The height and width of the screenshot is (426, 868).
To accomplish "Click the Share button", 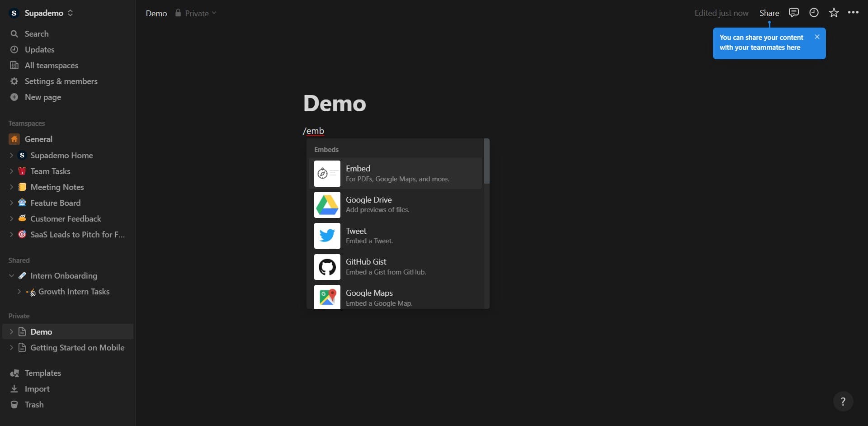I will pos(769,13).
